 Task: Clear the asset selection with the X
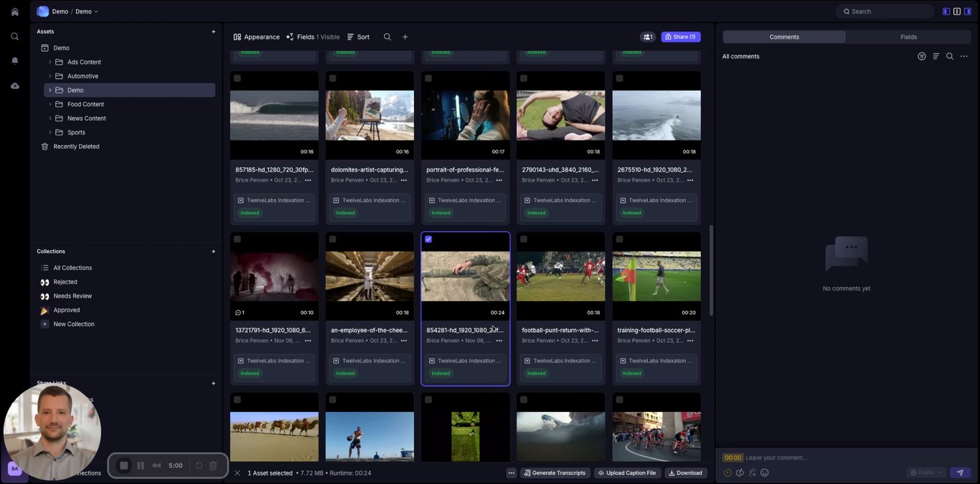click(x=237, y=473)
